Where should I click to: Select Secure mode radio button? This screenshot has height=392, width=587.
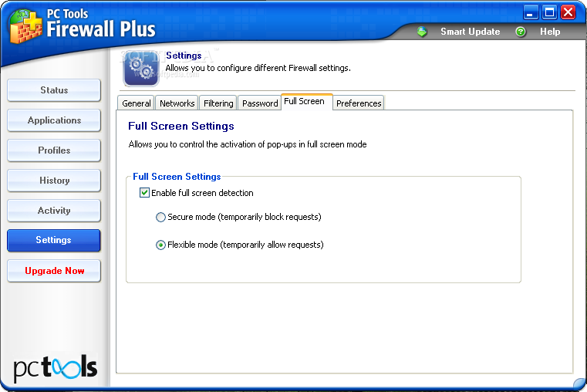coord(160,217)
